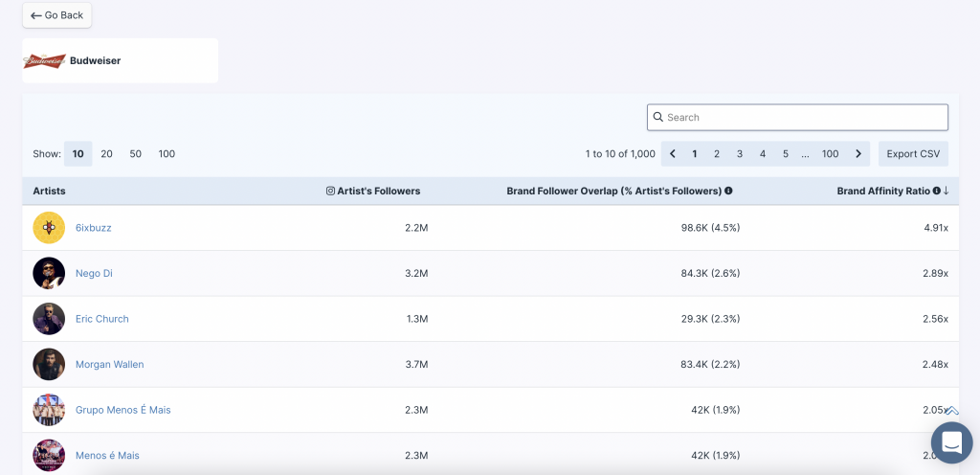Show 10 rows per page
The width and height of the screenshot is (980, 475).
click(78, 154)
